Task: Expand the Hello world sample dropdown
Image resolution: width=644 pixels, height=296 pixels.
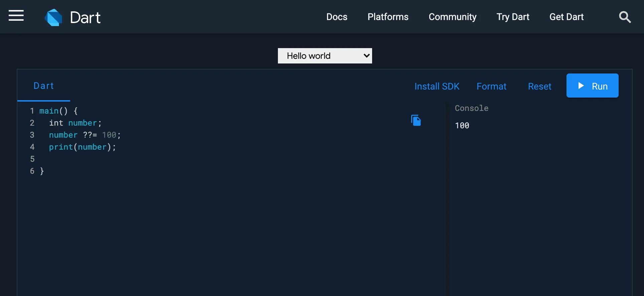Action: (x=325, y=56)
